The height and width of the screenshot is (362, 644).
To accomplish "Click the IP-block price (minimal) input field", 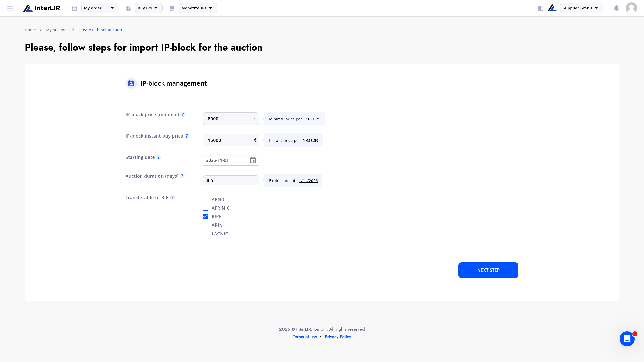I will [x=231, y=119].
